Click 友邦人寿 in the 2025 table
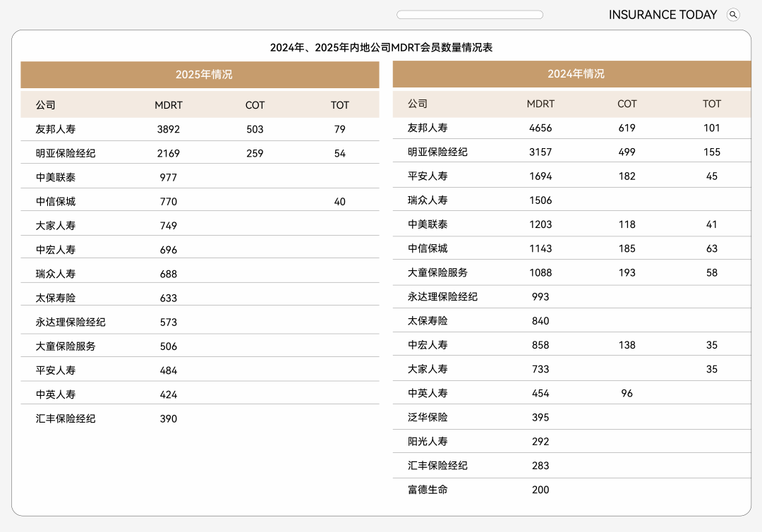 (56, 129)
